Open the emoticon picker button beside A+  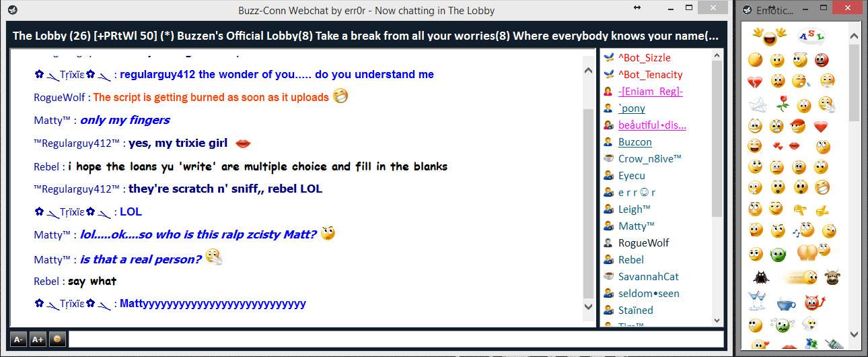pyautogui.click(x=57, y=339)
